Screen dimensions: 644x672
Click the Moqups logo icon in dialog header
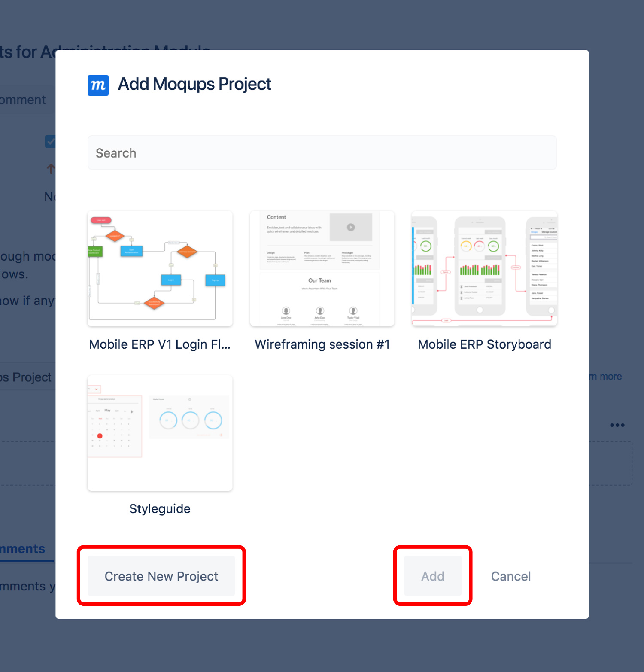click(x=98, y=85)
